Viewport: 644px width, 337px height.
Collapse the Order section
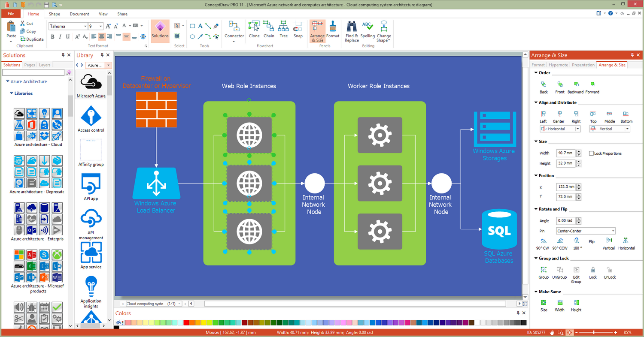(536, 73)
